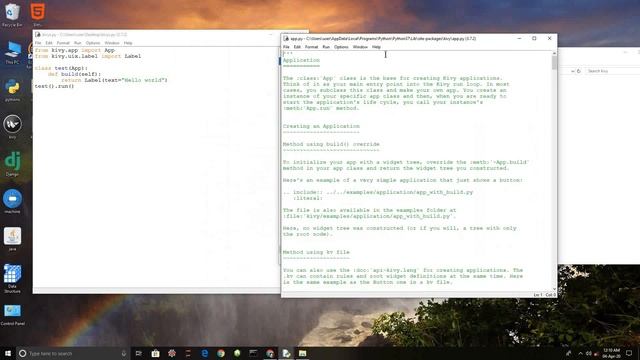Minimize the app.py window
The height and width of the screenshot is (360, 640).
click(519, 38)
